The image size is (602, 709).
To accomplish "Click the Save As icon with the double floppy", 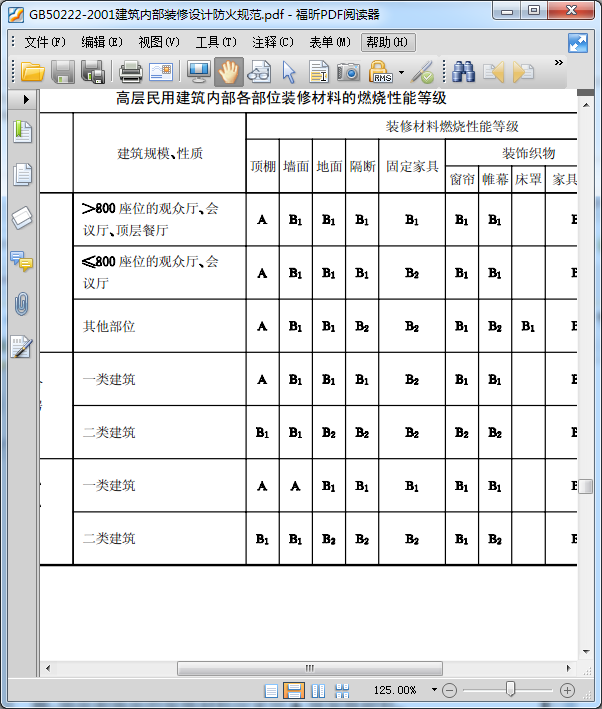I will click(x=94, y=72).
